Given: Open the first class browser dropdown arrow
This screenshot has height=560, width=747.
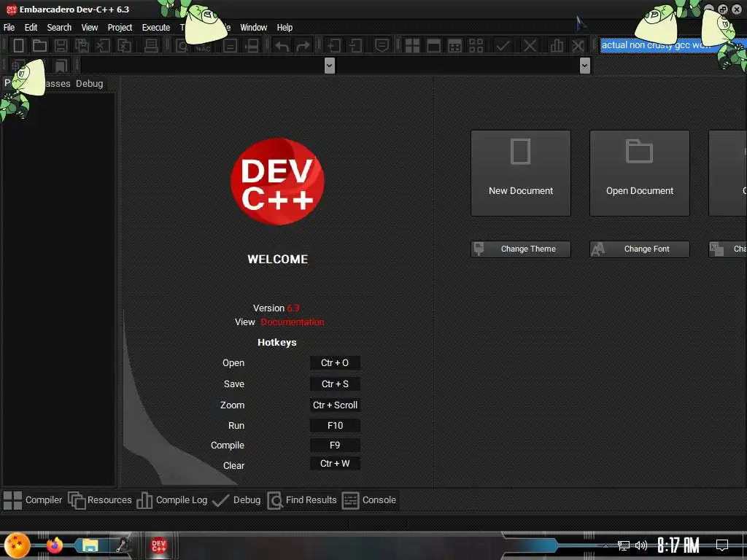Looking at the screenshot, I should coord(329,65).
